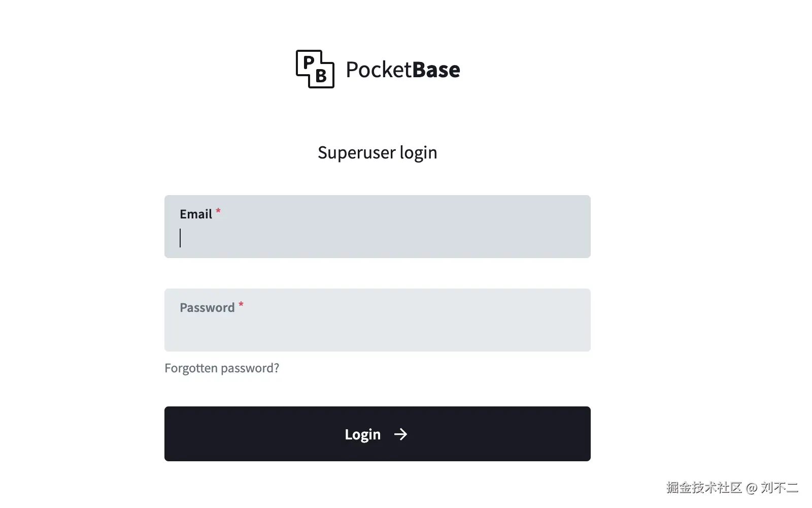The height and width of the screenshot is (508, 812).
Task: Click the red asterisk beside Password
Action: click(x=241, y=304)
